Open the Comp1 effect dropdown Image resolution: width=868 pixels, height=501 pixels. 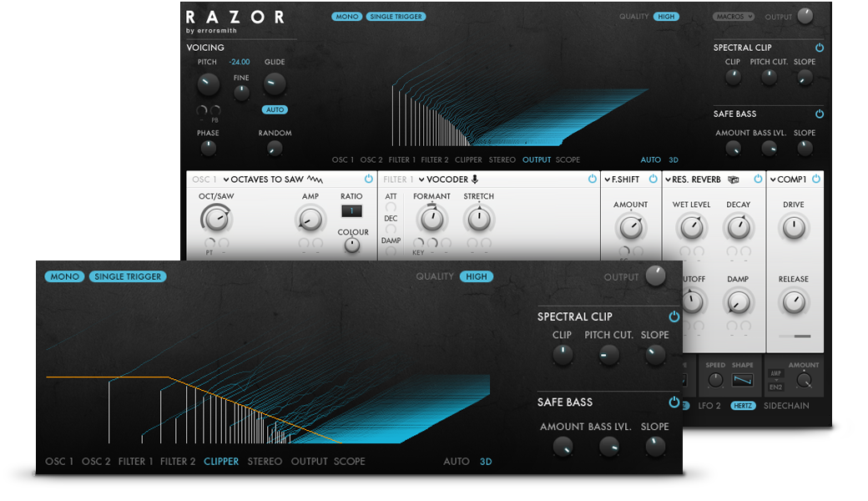[788, 180]
